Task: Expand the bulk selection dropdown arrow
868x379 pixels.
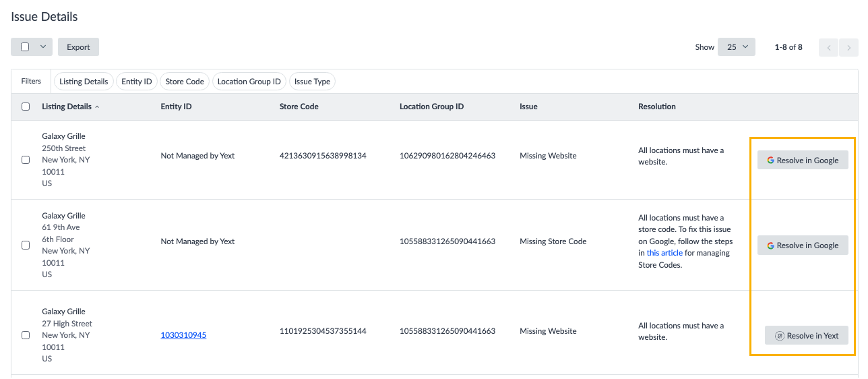Action: coord(42,47)
